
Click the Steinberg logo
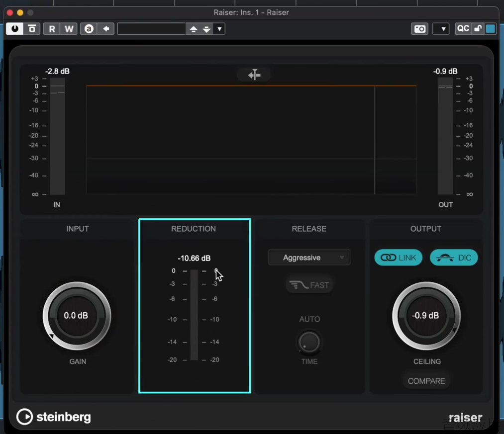(54, 417)
